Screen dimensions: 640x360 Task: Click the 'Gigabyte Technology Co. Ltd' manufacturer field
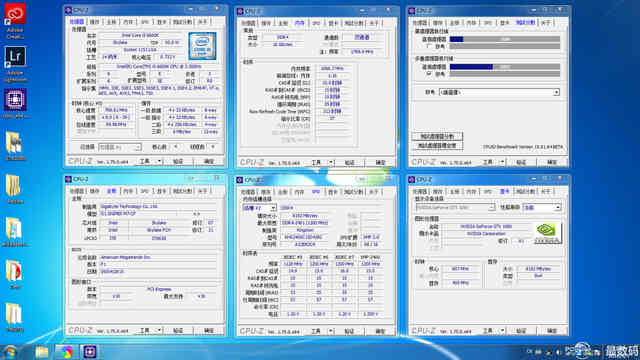pos(159,207)
